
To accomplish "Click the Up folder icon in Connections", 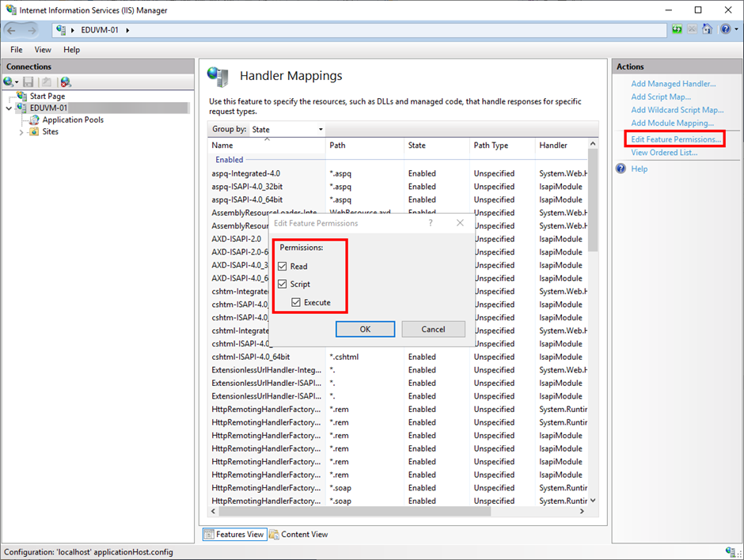I will (x=47, y=82).
